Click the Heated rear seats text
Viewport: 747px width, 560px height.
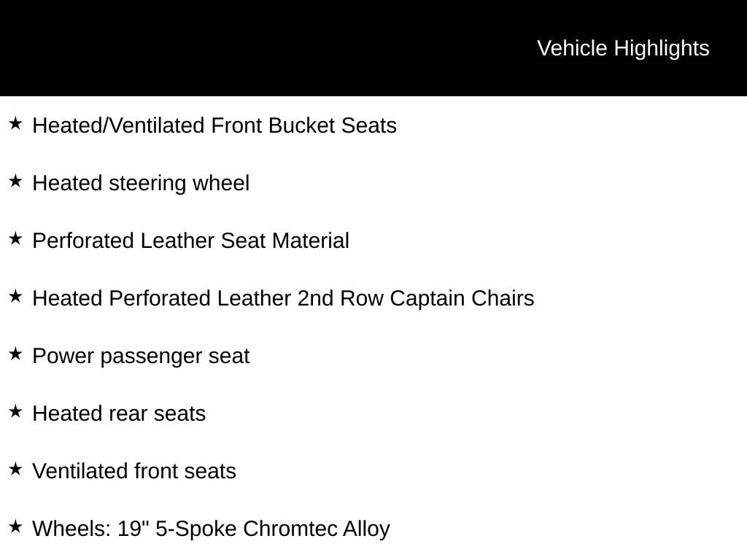point(119,414)
